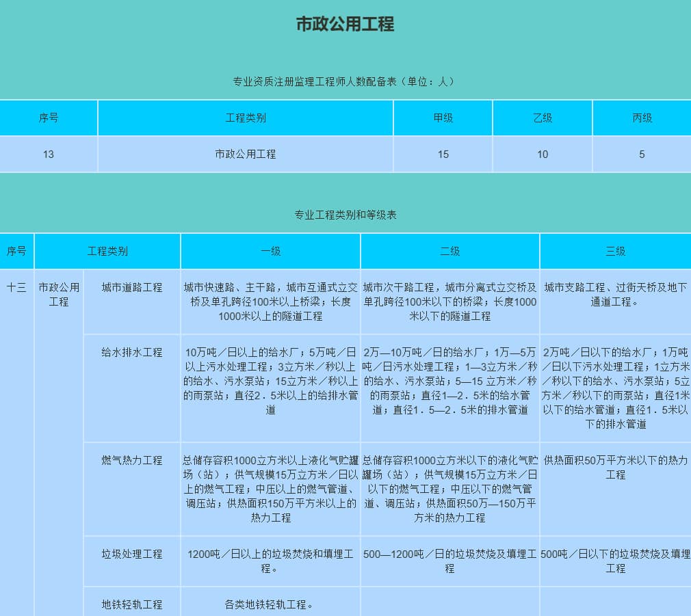Click the 三级 column header
This screenshot has height=616, width=691.
(616, 251)
